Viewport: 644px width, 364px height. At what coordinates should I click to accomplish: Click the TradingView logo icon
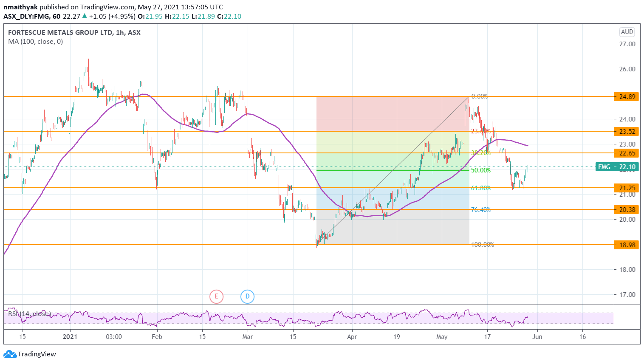[x=9, y=354]
